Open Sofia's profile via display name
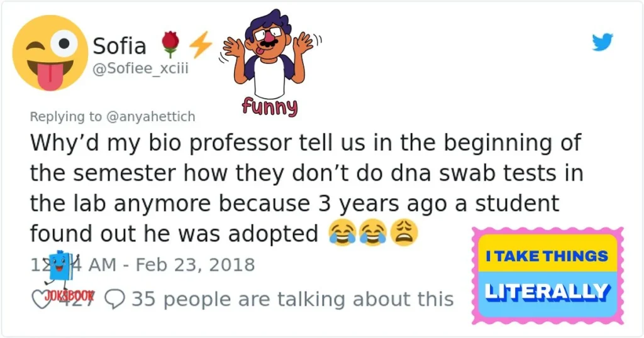 pyautogui.click(x=119, y=45)
